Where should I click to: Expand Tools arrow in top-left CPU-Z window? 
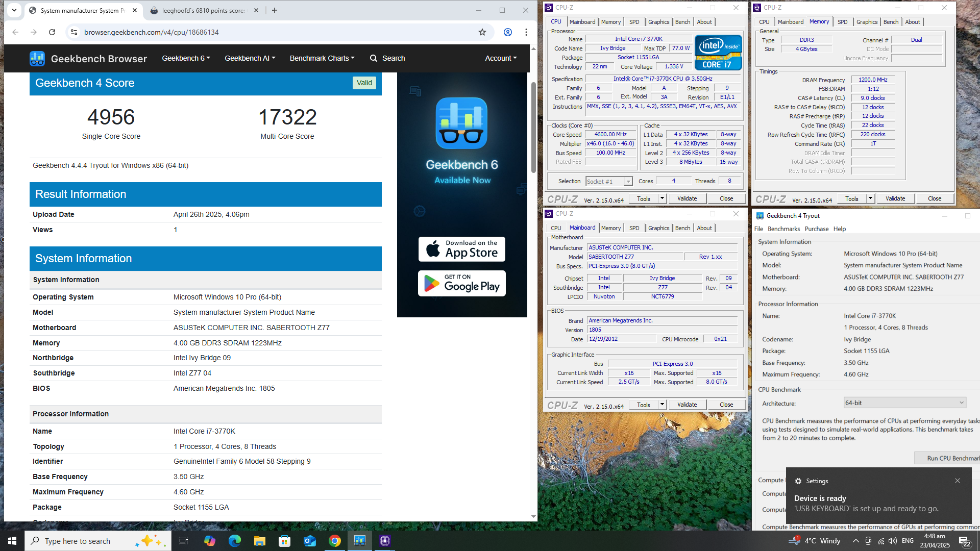662,198
